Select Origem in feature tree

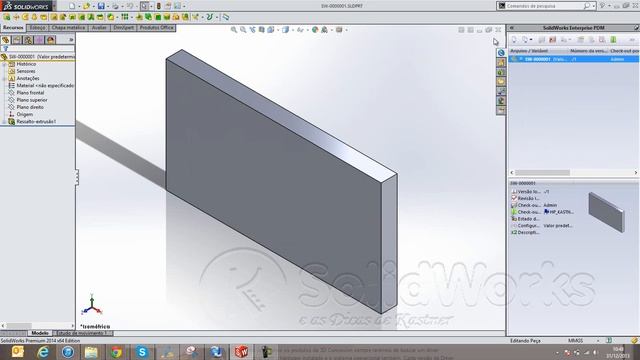tap(24, 114)
